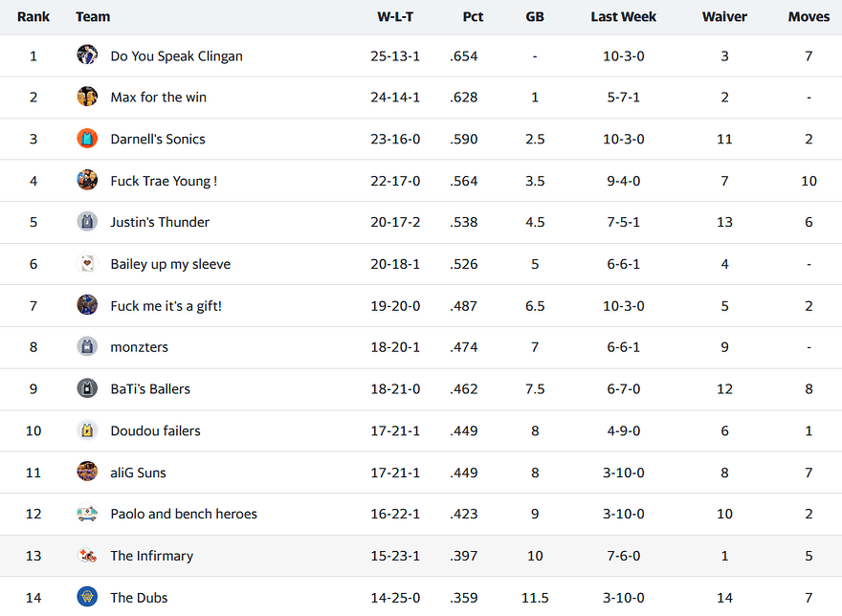Open the Darnell's Sonics team link
The image size is (842, 616).
(158, 139)
